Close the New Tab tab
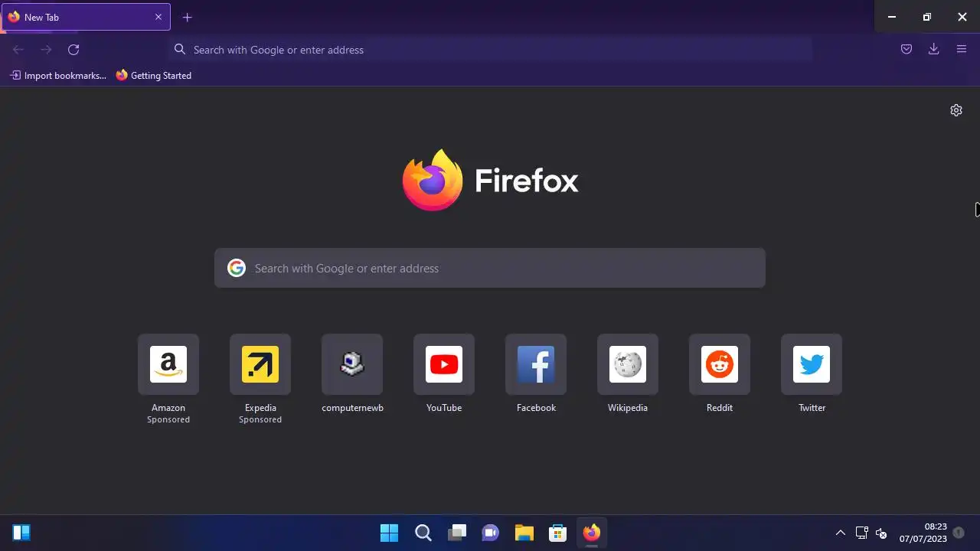This screenshot has height=551, width=980. pyautogui.click(x=158, y=17)
